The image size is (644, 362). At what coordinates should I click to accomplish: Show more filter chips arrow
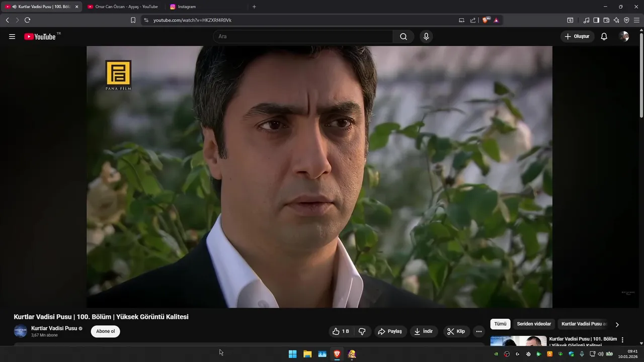617,325
